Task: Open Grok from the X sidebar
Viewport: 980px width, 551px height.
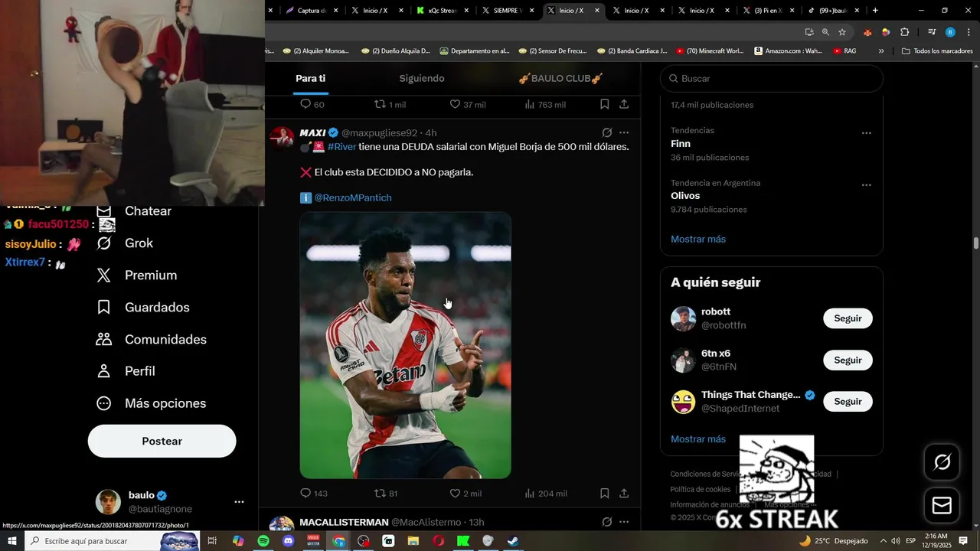Action: click(x=124, y=243)
